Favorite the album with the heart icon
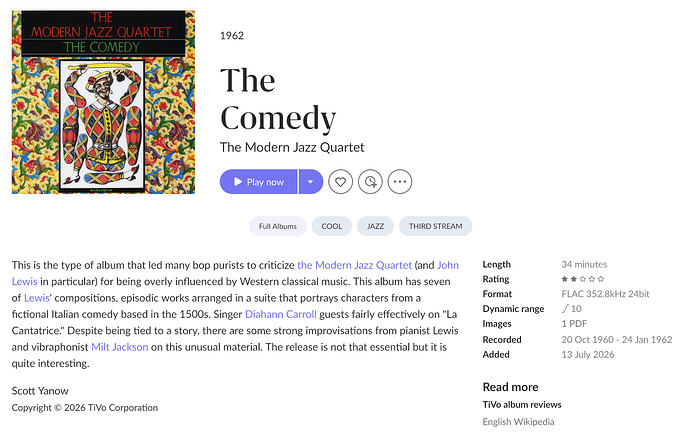 pyautogui.click(x=340, y=182)
